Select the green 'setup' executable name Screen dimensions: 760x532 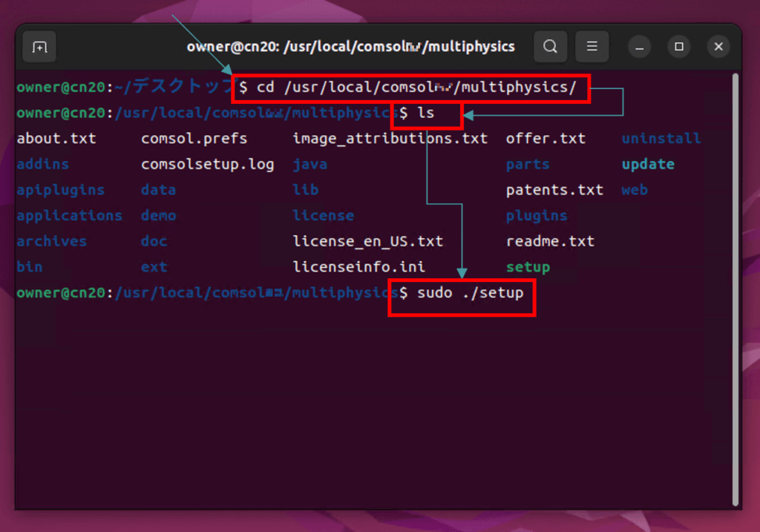[x=528, y=266]
